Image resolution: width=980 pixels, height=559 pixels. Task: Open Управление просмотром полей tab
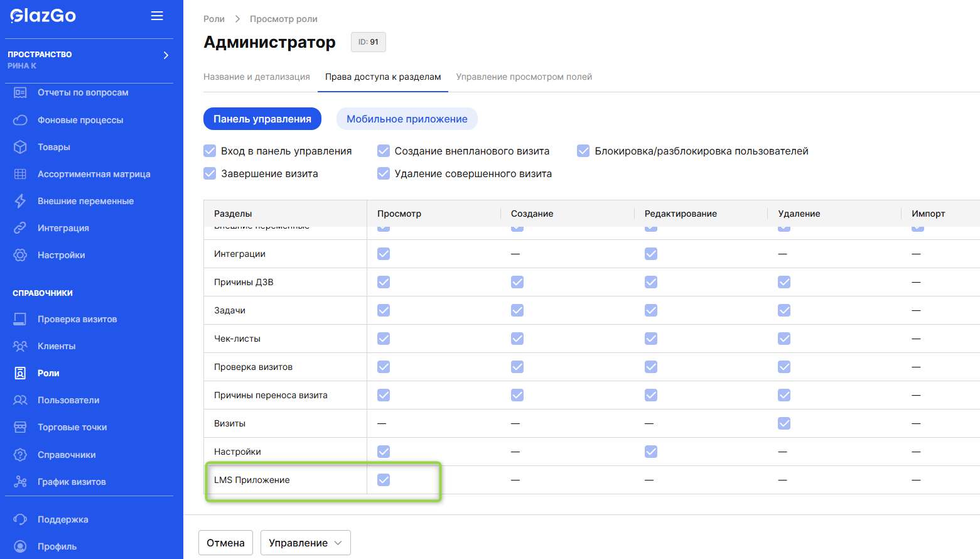(524, 77)
